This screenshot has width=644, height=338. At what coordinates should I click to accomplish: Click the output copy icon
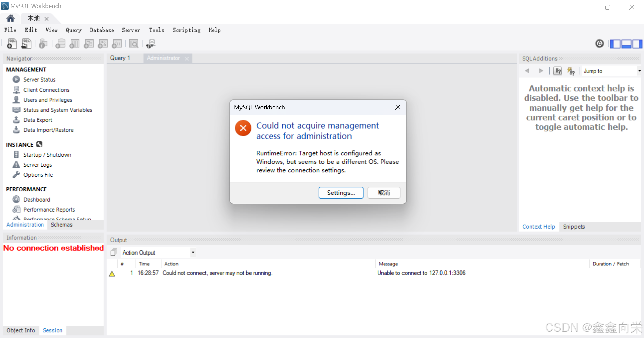coord(114,252)
